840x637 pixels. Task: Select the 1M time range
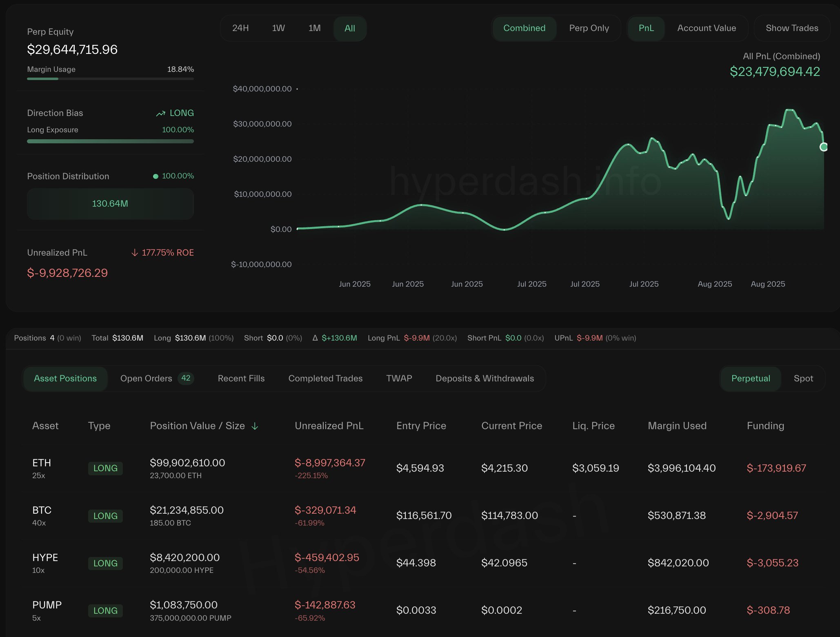click(314, 28)
